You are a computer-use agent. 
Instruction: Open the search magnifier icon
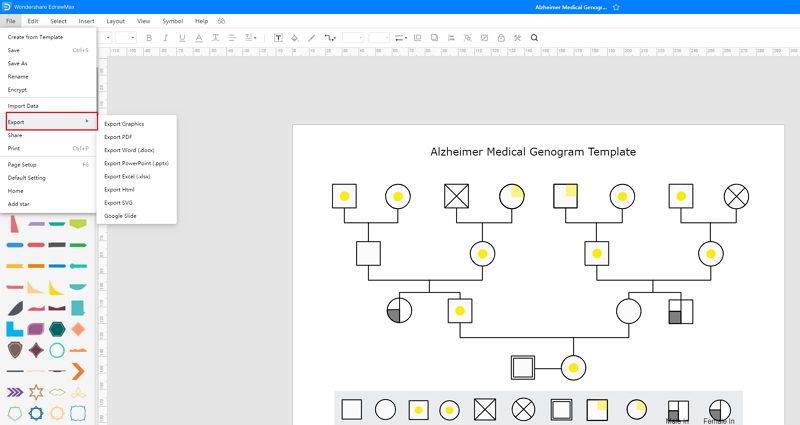tap(534, 38)
